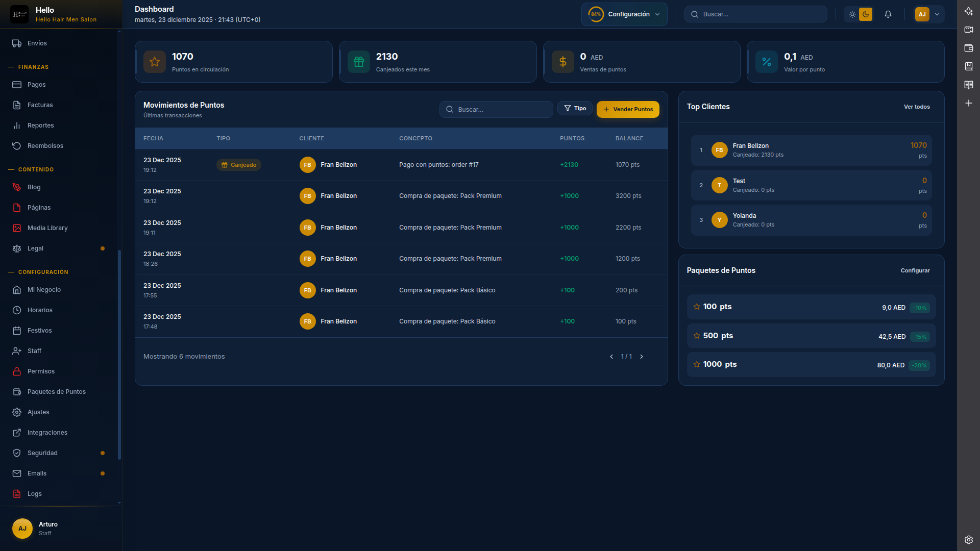Click the sidebar vertical scrollbar

click(119, 354)
